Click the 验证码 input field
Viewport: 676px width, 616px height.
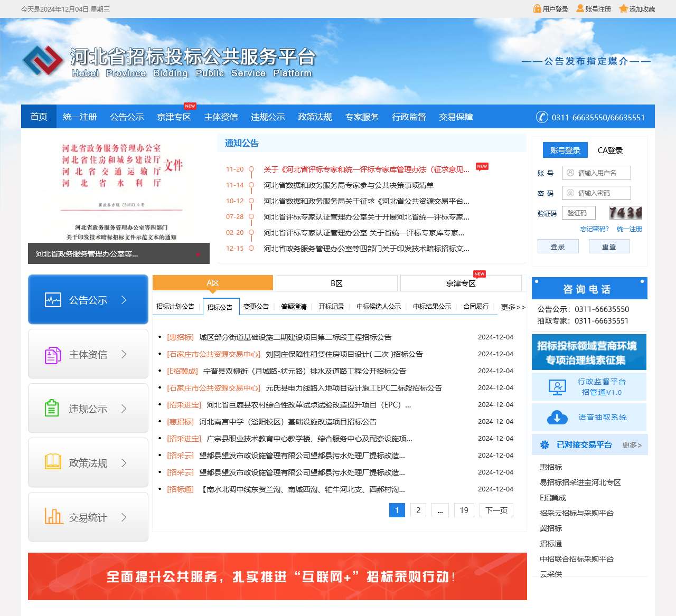tap(579, 213)
